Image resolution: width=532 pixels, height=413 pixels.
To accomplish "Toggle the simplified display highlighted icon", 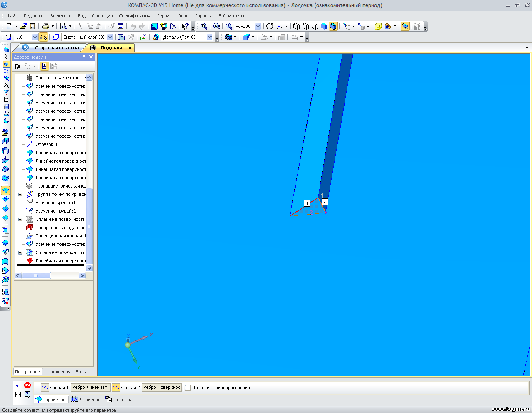I will [x=405, y=26].
